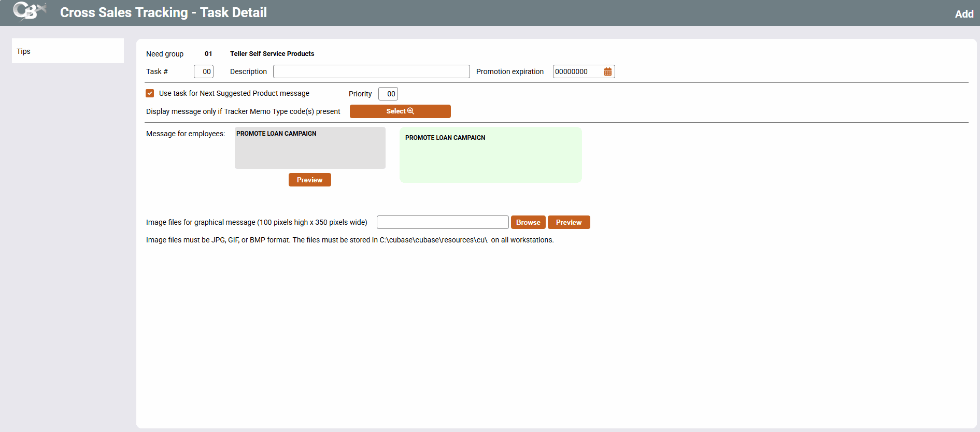
Task: Toggle Use task for Next Suggested Product checkbox
Action: click(150, 93)
